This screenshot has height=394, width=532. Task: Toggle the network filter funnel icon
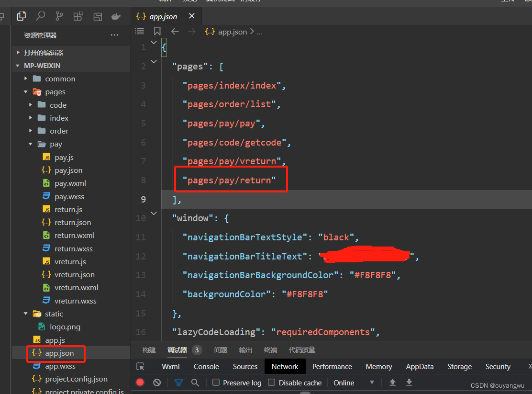[178, 383]
